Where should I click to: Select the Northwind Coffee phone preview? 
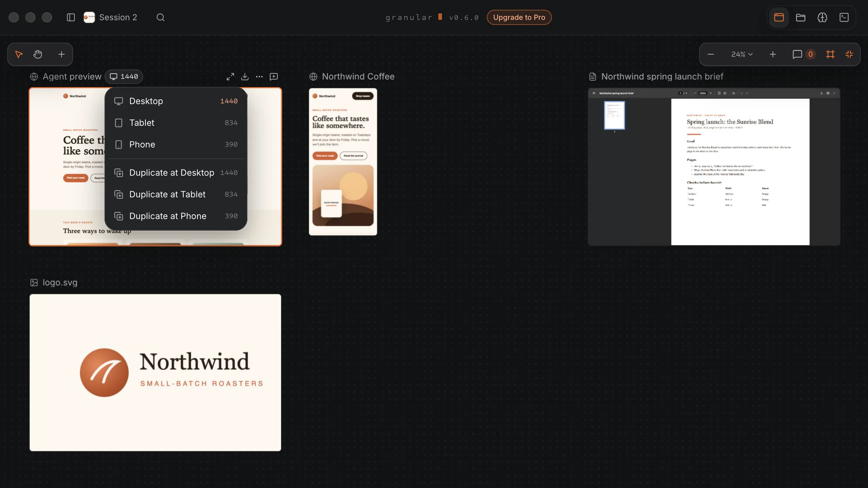343,162
